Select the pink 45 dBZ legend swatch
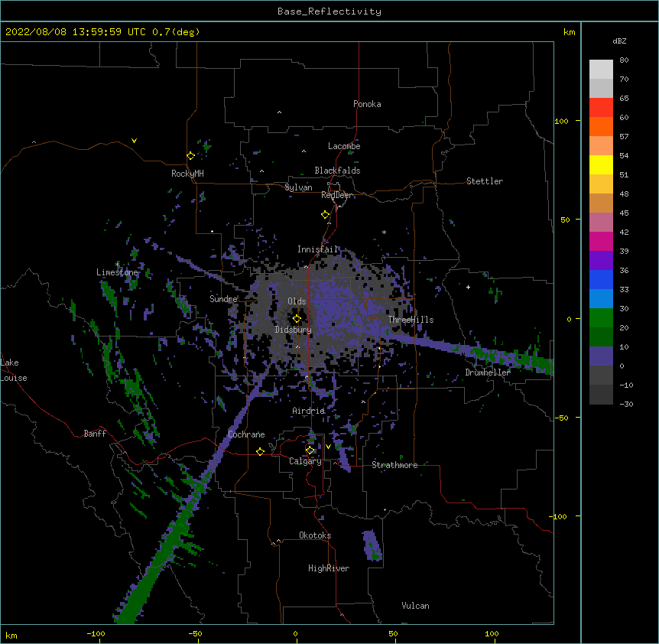 601,222
